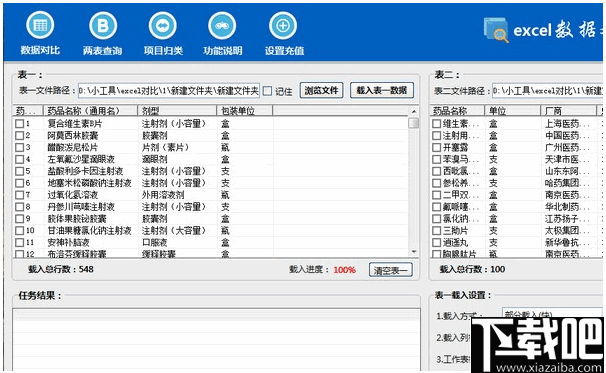The image size is (606, 373).
Task: Check 逍遥丸 checkbox in table two
Action: (x=436, y=243)
